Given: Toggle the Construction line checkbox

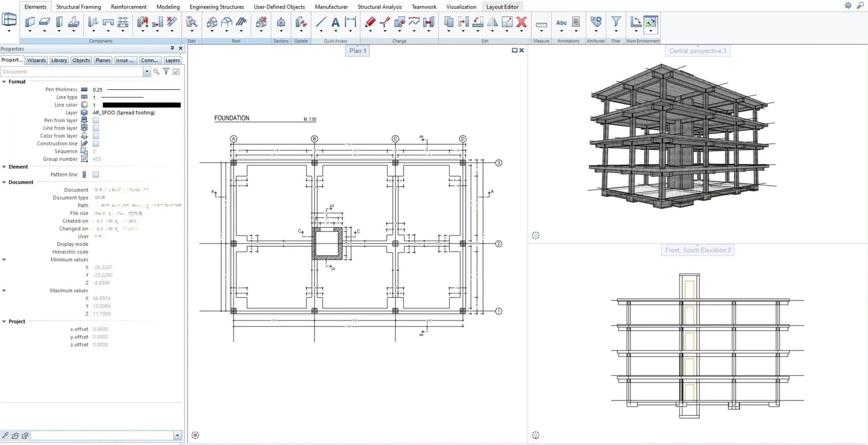Looking at the screenshot, I should click(x=96, y=144).
